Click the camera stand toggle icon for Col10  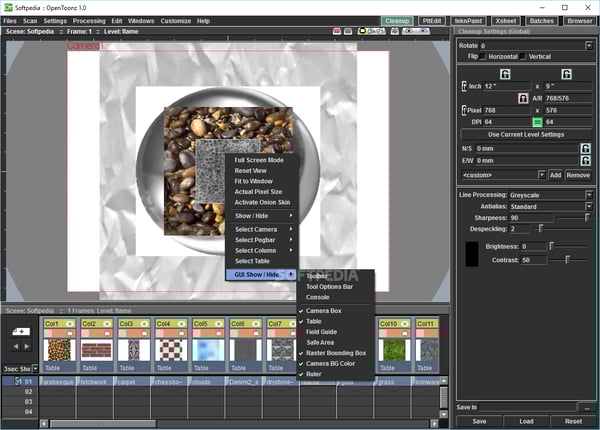tap(404, 333)
